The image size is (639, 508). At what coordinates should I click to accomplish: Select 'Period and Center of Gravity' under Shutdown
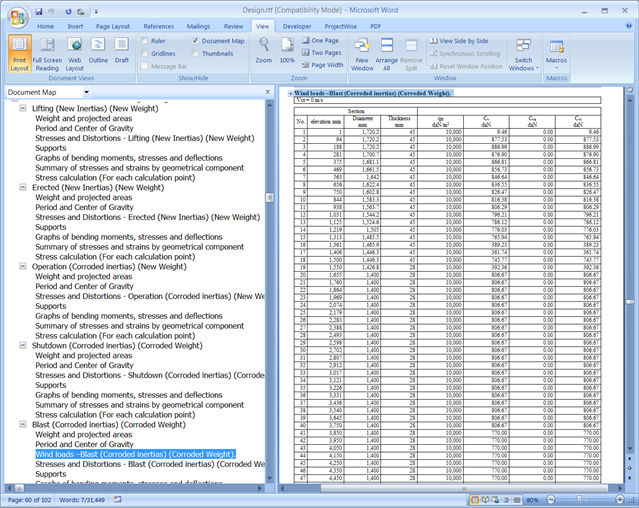[x=84, y=365]
